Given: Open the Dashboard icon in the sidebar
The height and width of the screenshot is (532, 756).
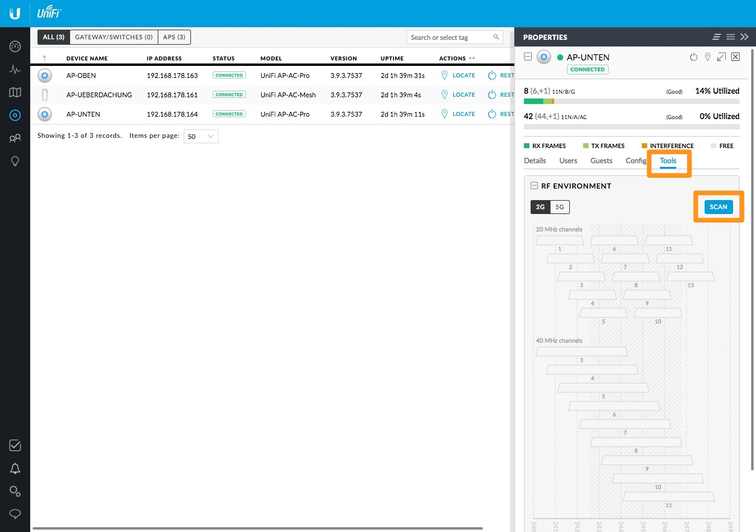Looking at the screenshot, I should tap(15, 47).
